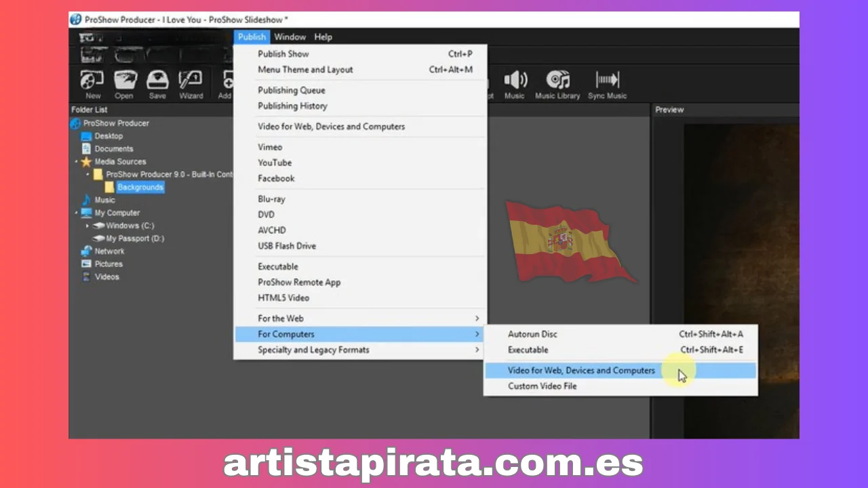
Task: Select the Blu-ray publish option
Action: [x=360, y=199]
